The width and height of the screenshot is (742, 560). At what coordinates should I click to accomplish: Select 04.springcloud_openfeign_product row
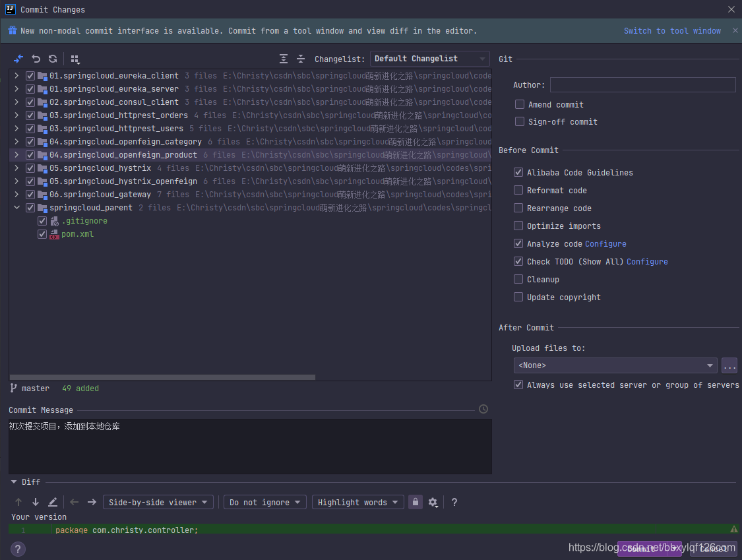(251, 155)
